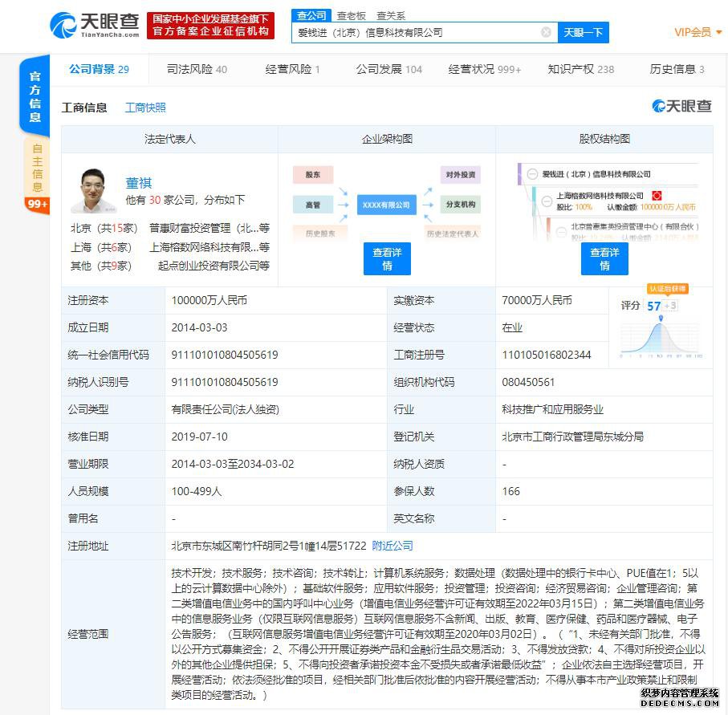Click the approval date 2019-07-10

point(199,437)
